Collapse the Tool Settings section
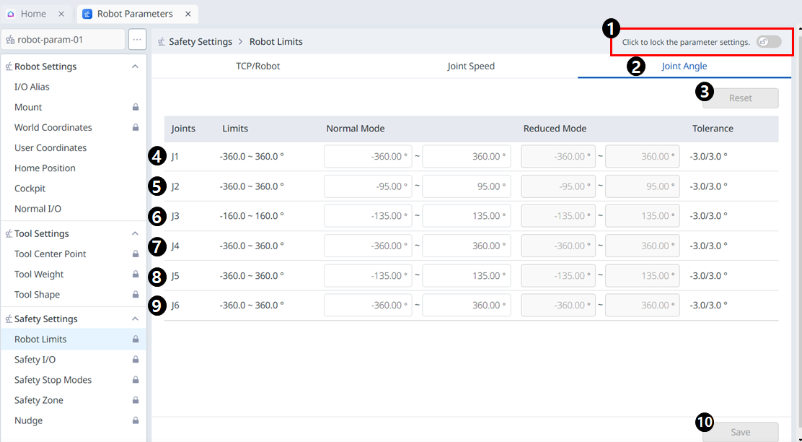The height and width of the screenshot is (442, 802). click(135, 234)
